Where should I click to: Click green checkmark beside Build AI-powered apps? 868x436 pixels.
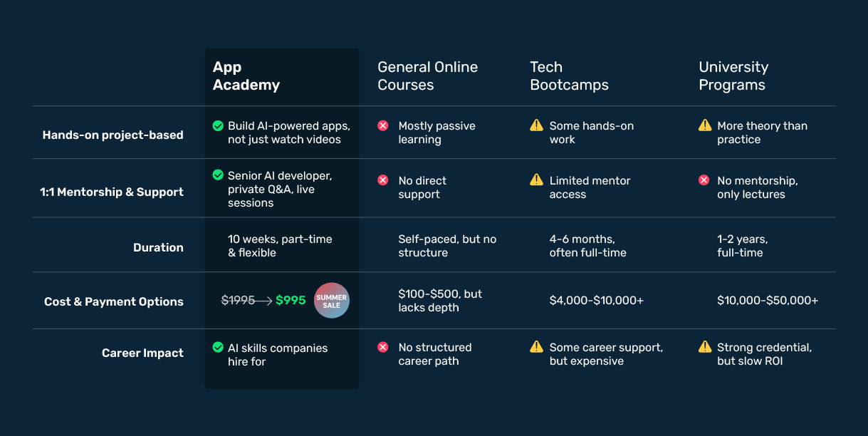click(x=218, y=126)
